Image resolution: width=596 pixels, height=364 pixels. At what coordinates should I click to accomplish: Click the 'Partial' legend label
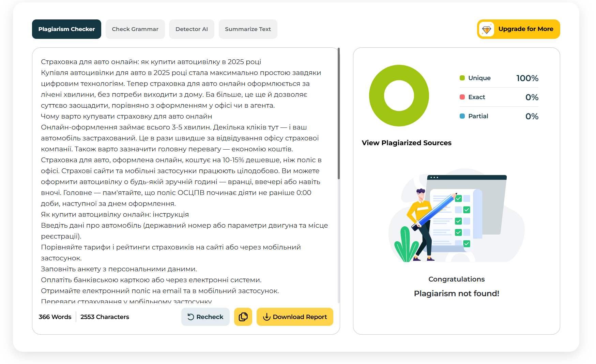(x=478, y=116)
